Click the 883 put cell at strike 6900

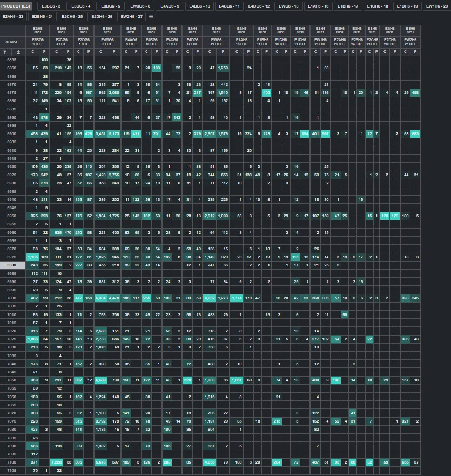click(x=415, y=134)
